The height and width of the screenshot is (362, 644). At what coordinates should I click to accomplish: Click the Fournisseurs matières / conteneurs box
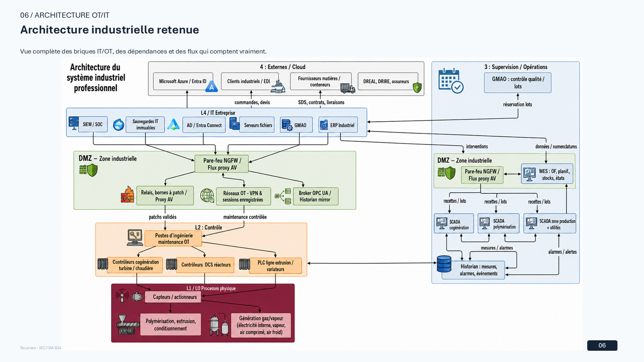pos(321,82)
